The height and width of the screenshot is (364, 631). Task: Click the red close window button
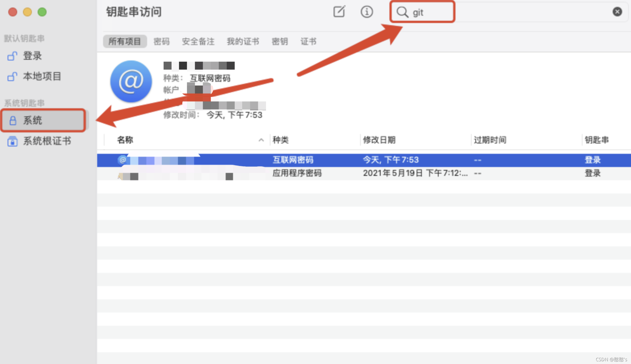click(12, 12)
